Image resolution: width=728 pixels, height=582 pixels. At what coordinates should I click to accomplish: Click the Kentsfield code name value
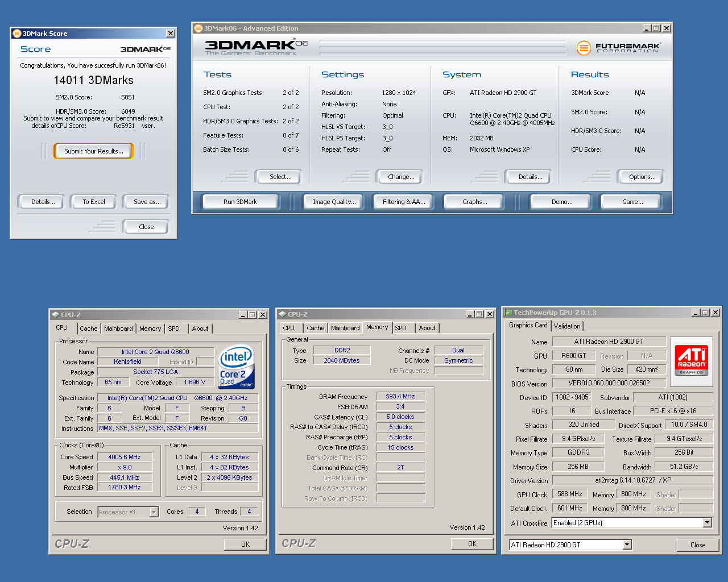coord(127,361)
